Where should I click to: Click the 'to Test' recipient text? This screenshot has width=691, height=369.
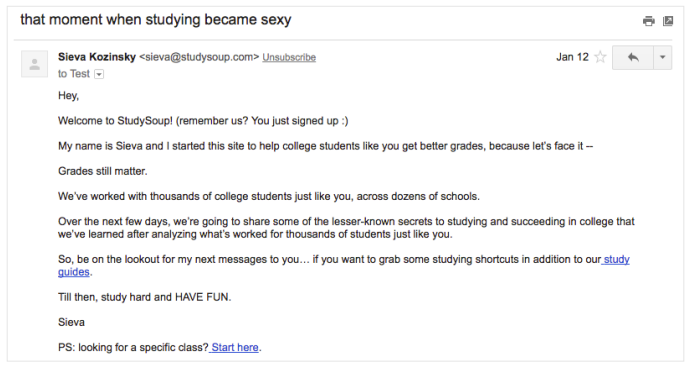coord(74,74)
